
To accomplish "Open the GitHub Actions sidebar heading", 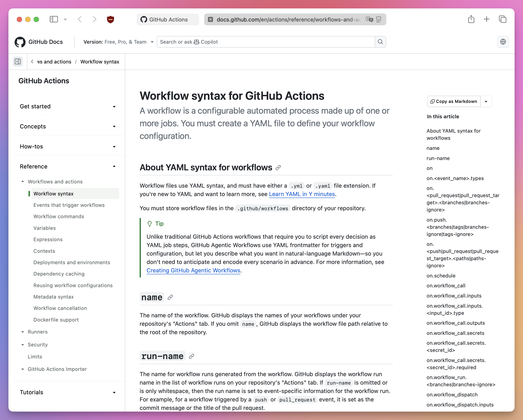I will tap(44, 81).
